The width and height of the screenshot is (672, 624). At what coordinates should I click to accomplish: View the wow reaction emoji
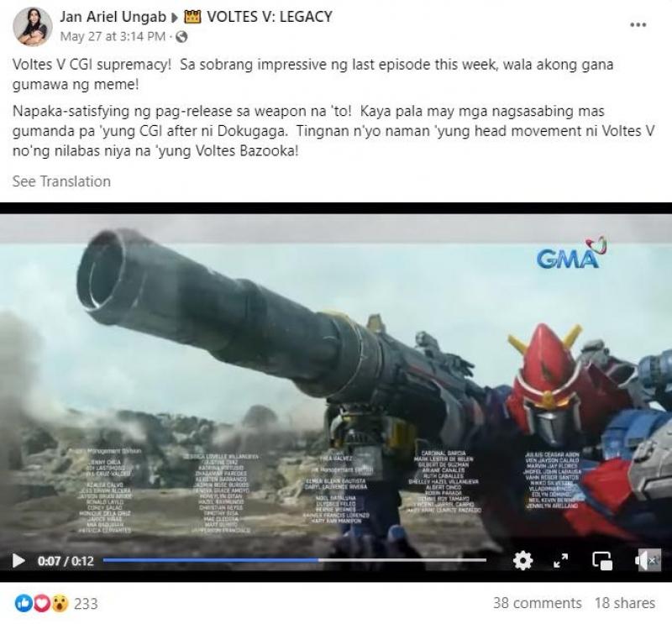[60, 604]
